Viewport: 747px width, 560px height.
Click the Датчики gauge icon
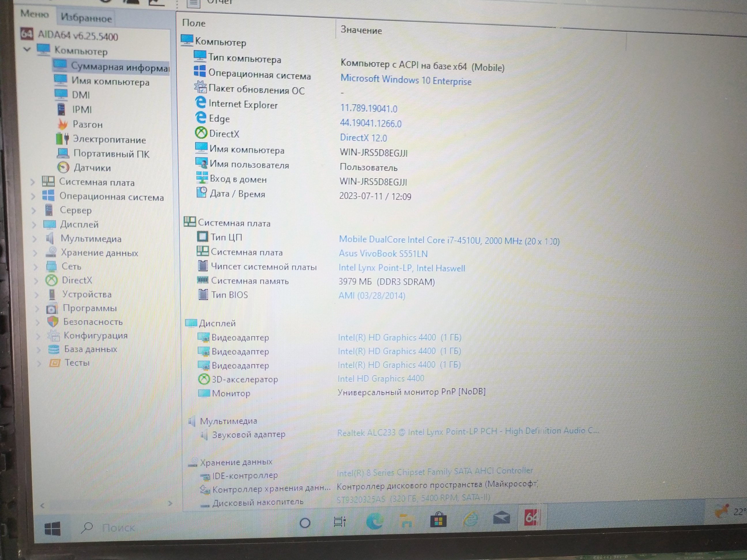63,167
